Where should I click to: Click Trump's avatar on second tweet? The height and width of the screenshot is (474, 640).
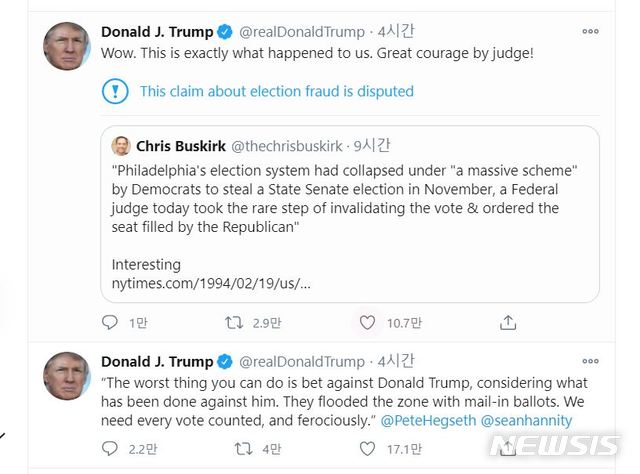coord(68,377)
